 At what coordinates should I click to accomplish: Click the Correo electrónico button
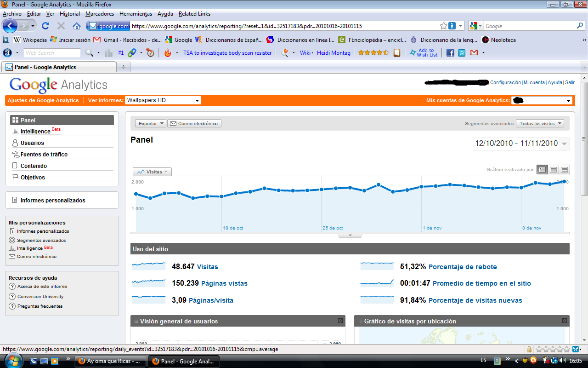[x=194, y=123]
